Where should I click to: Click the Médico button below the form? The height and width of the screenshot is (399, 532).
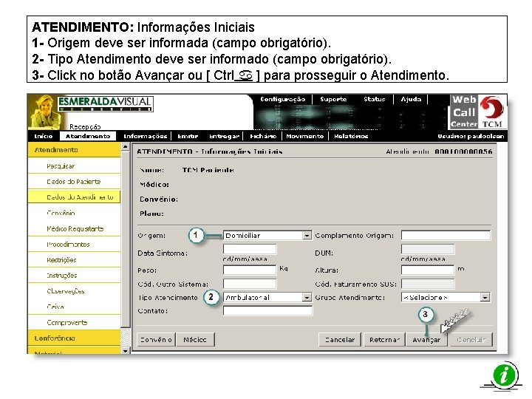pyautogui.click(x=195, y=340)
